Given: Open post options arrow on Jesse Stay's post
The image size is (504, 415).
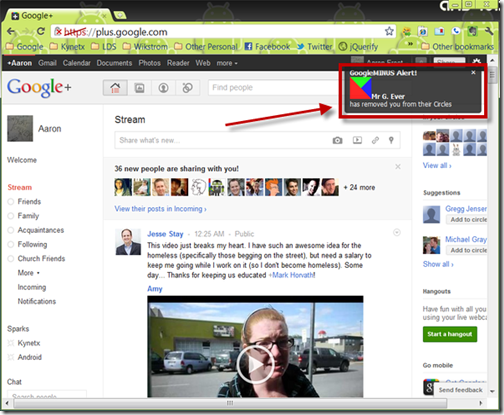Looking at the screenshot, I should (397, 232).
